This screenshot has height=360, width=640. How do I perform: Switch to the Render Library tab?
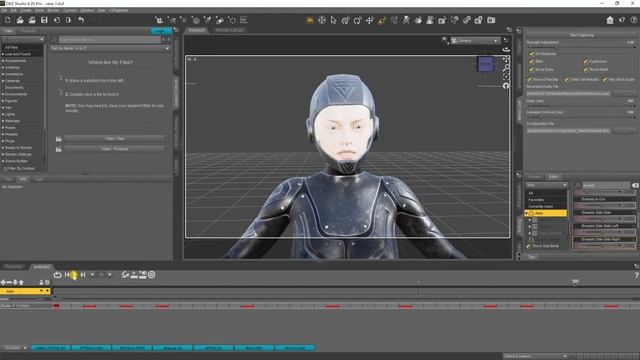pyautogui.click(x=229, y=30)
